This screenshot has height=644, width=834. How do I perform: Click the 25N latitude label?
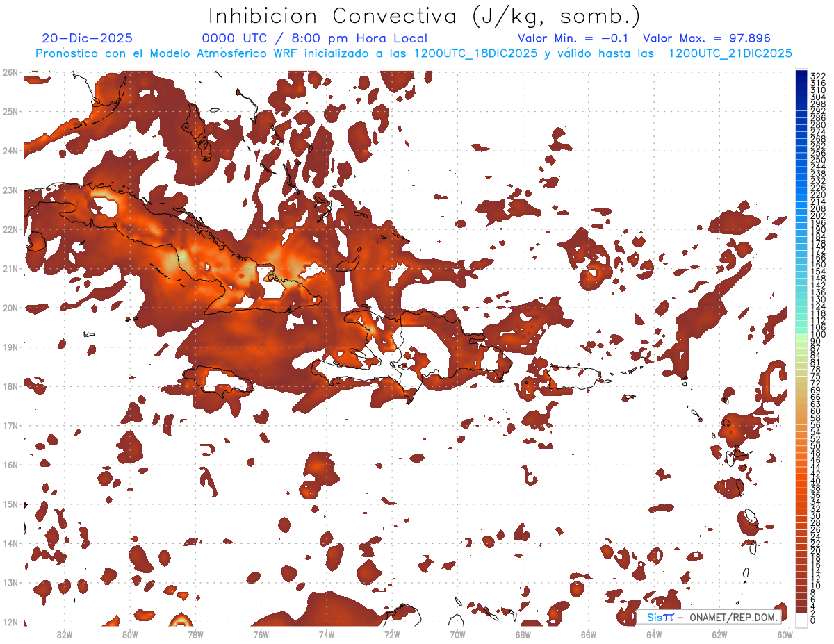10,111
